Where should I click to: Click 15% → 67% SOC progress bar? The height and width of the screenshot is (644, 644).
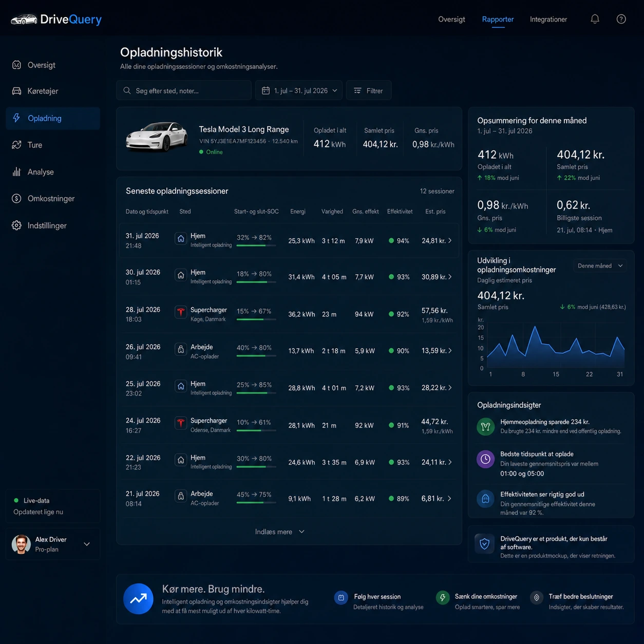[256, 319]
